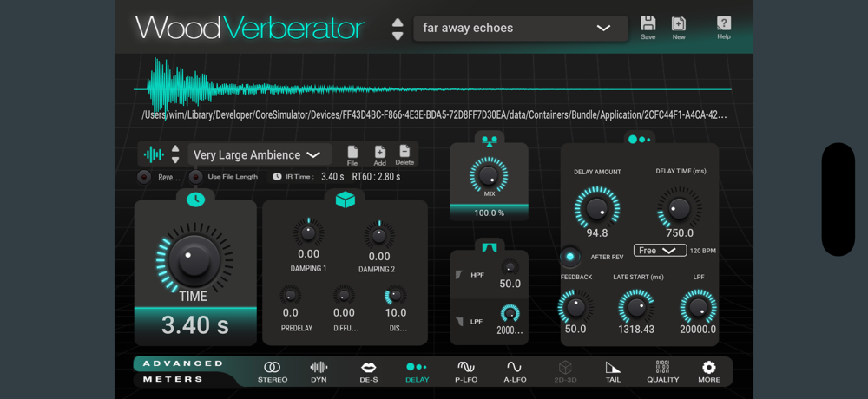Open the TAIL section
This screenshot has height=399, width=868.
[613, 372]
